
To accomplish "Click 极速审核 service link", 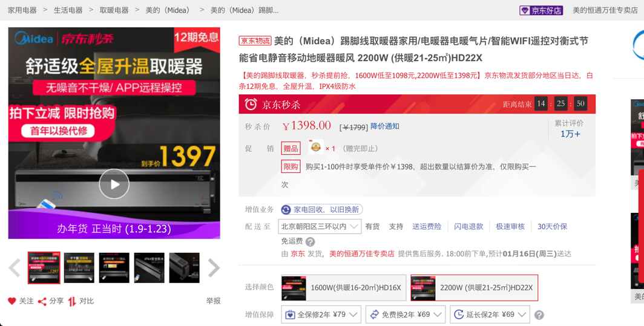I will pyautogui.click(x=510, y=226).
